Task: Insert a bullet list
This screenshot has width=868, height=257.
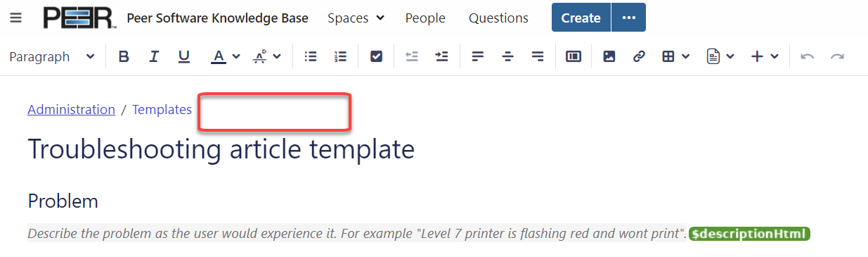Action: coord(310,56)
